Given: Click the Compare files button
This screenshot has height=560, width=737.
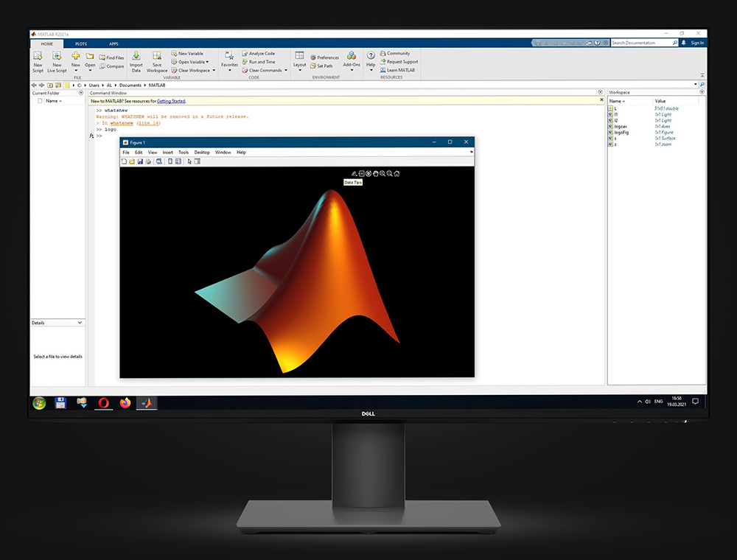Looking at the screenshot, I should (111, 66).
